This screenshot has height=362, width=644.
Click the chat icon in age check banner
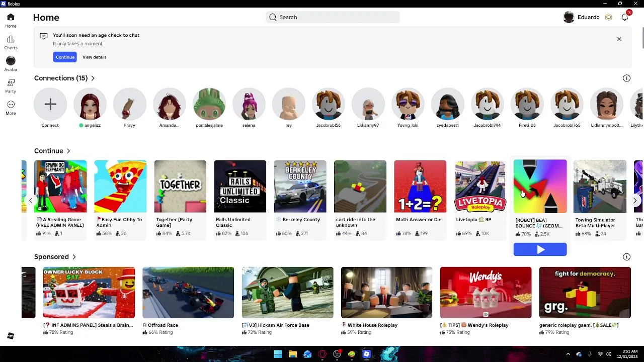tap(44, 36)
